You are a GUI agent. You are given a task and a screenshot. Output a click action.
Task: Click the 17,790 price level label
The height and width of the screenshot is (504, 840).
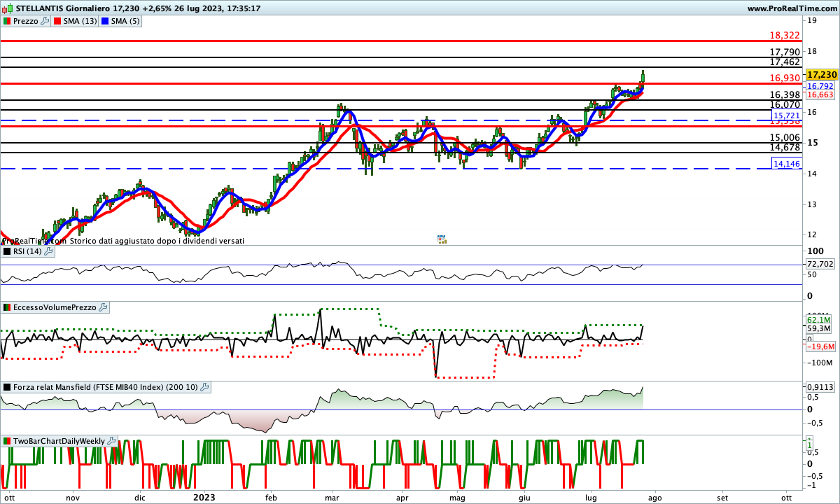pos(785,52)
